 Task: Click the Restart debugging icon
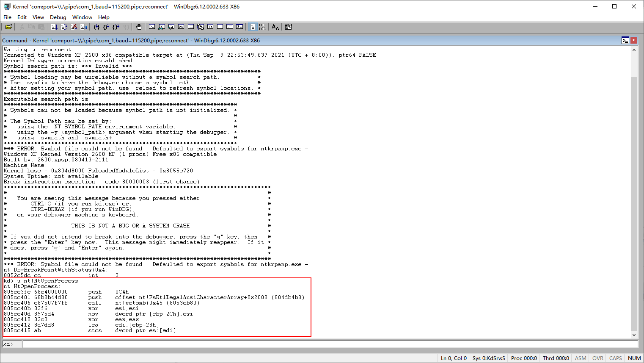click(x=64, y=27)
